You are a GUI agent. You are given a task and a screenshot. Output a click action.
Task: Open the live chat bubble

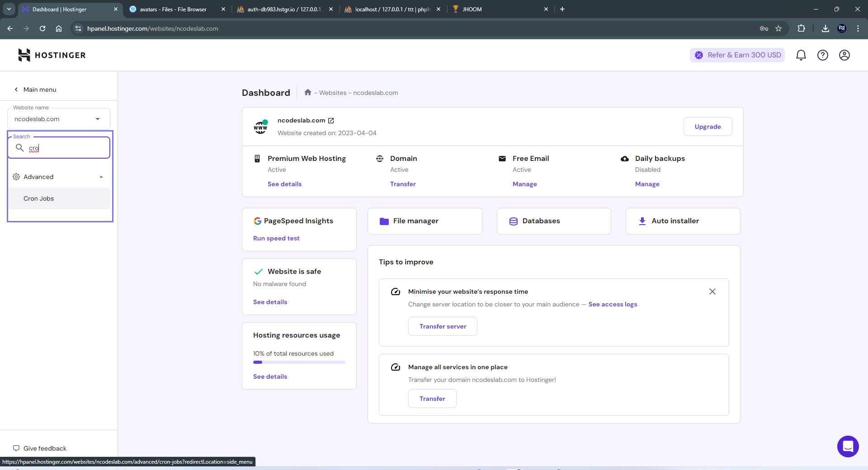(848, 446)
